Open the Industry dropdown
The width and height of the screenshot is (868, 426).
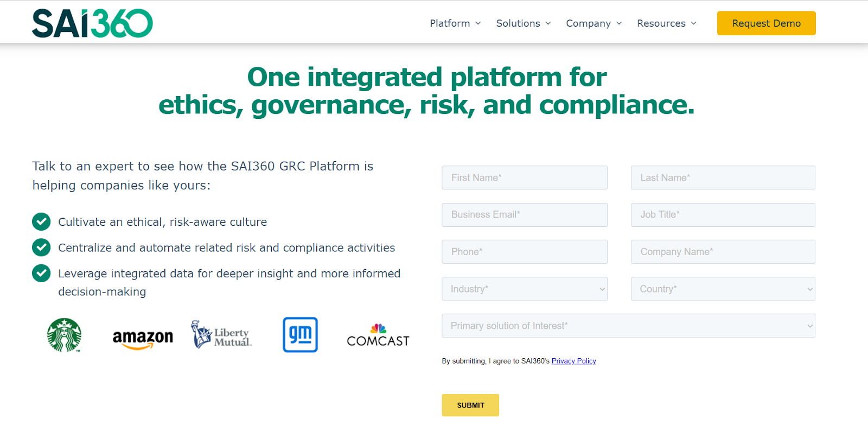pyautogui.click(x=524, y=289)
